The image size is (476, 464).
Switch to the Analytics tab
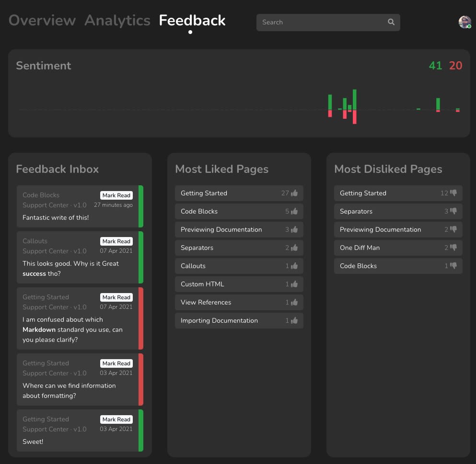pos(117,21)
